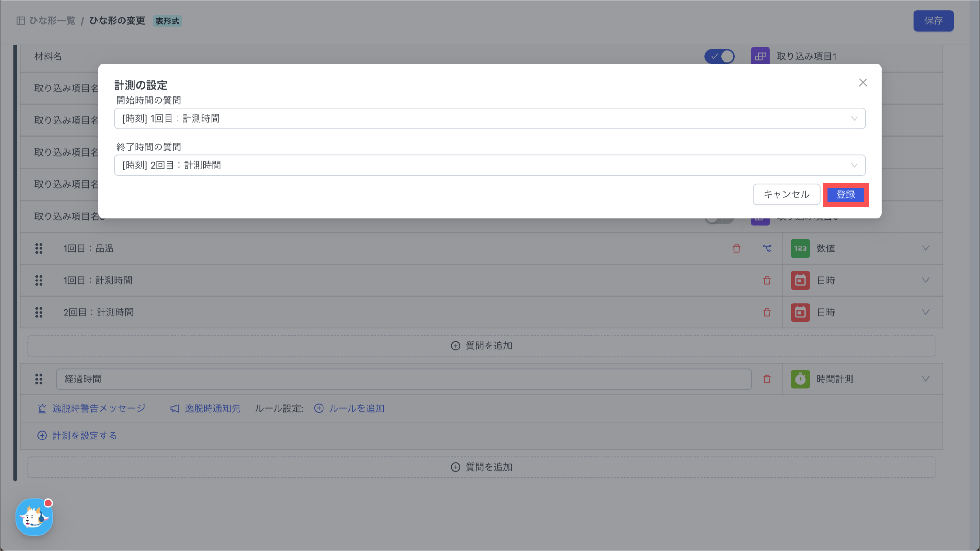980x551 pixels.
Task: Expand the 時間計測 type dropdown
Action: (925, 379)
